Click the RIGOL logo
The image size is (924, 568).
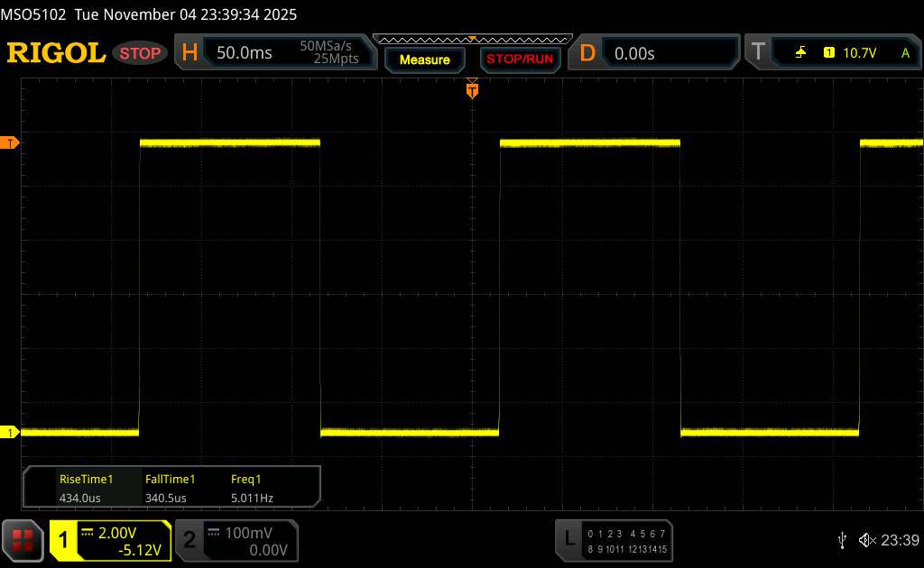pos(56,53)
